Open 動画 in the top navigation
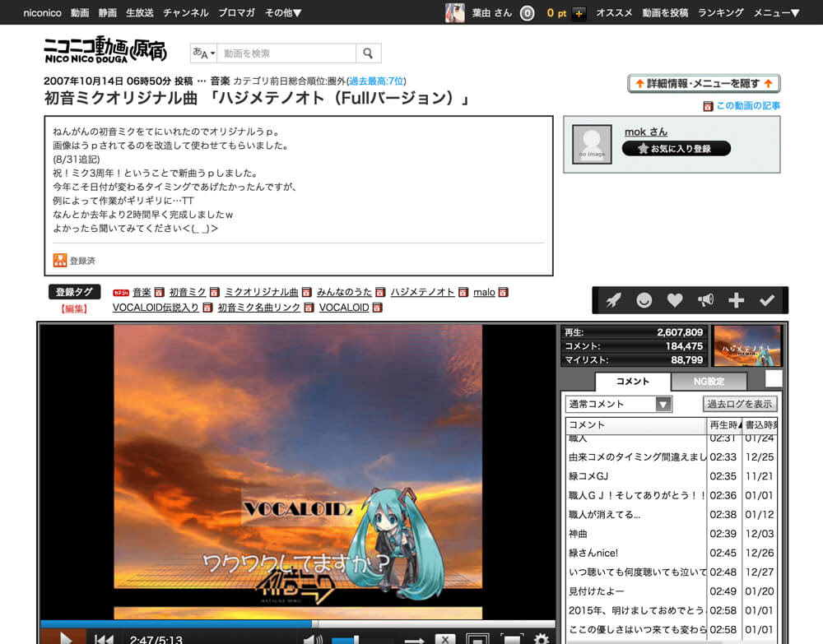 pyautogui.click(x=80, y=12)
